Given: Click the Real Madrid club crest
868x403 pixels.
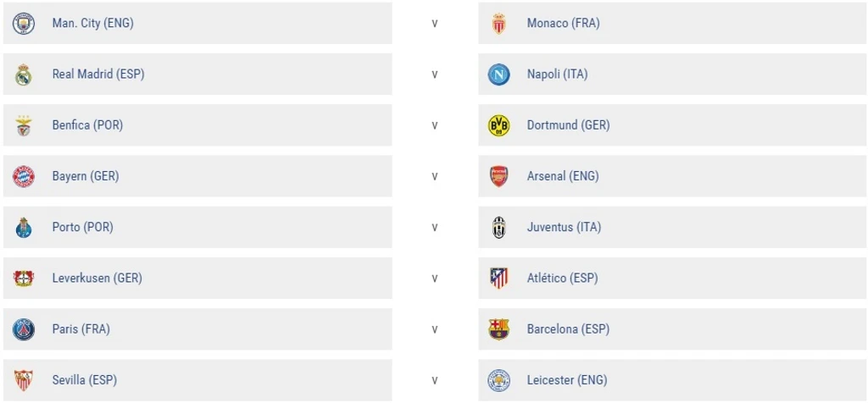Looking at the screenshot, I should click(24, 75).
